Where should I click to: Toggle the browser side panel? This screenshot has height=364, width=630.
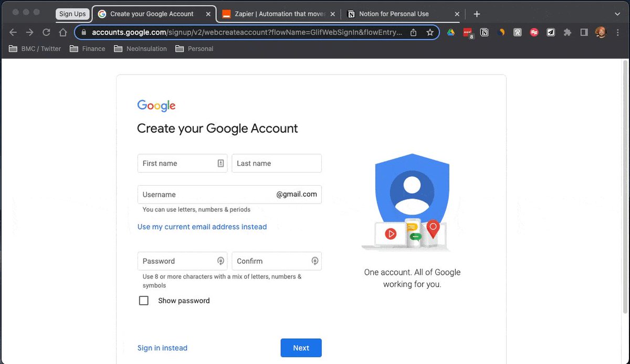pyautogui.click(x=584, y=33)
